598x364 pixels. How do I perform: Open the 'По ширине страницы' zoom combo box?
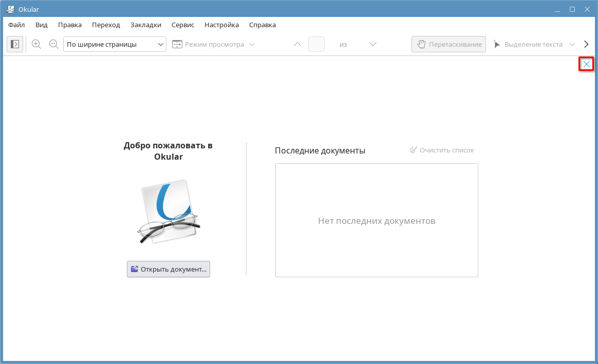click(115, 44)
